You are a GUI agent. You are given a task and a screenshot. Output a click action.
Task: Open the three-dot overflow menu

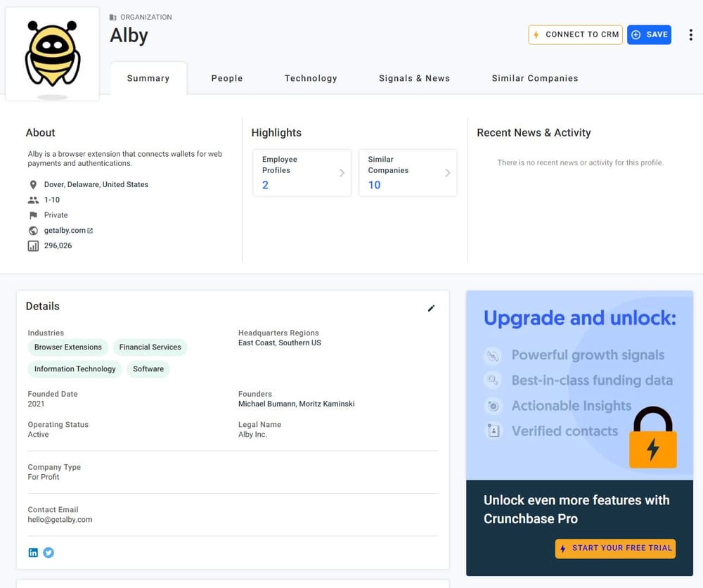pos(691,34)
